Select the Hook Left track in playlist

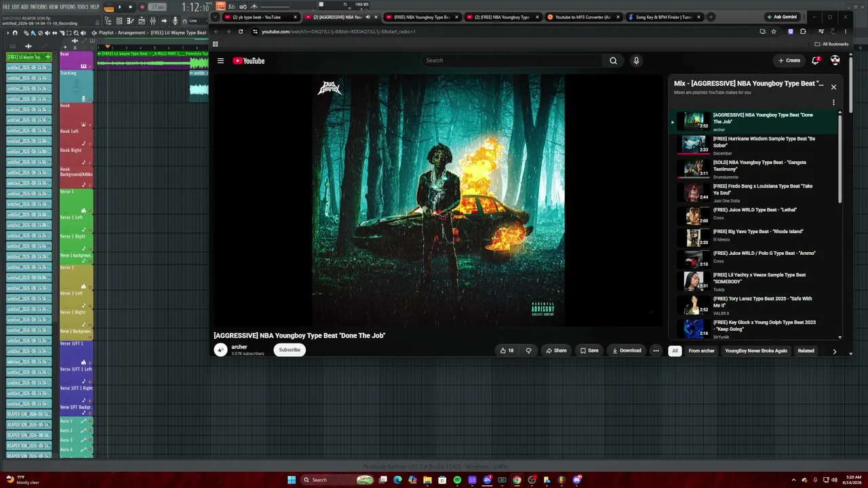76,136
